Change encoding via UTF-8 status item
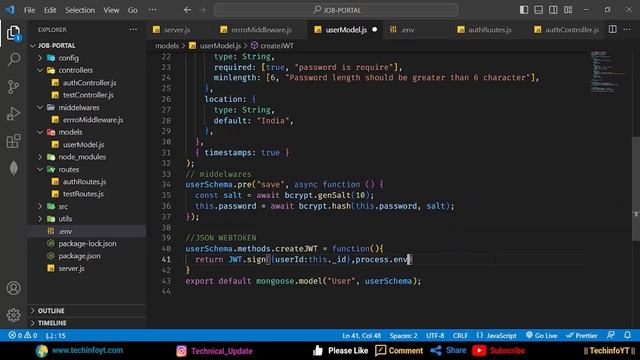The width and height of the screenshot is (640, 360). 435,336
